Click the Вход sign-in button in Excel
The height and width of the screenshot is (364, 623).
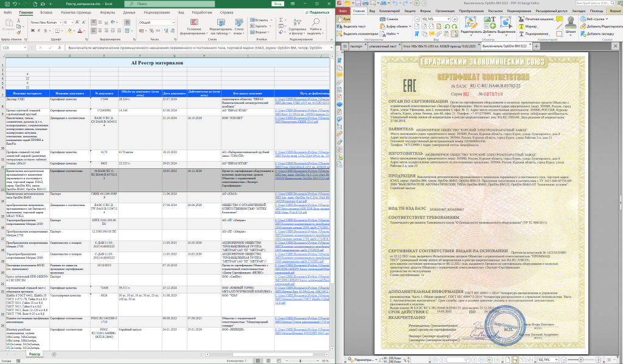(277, 4)
